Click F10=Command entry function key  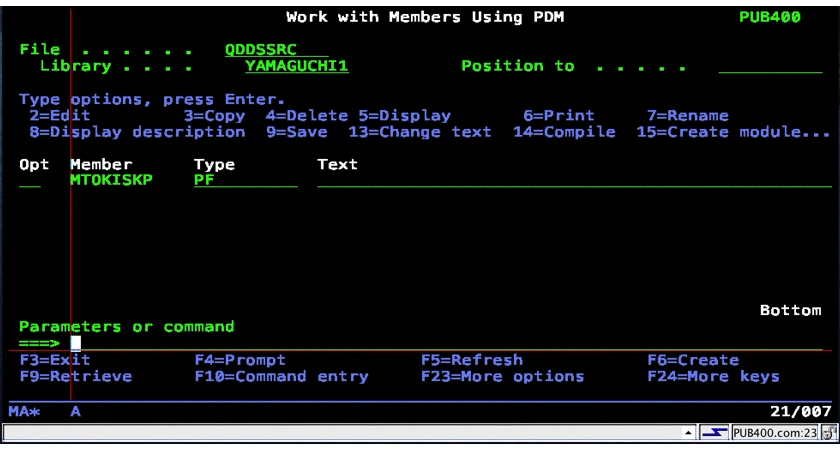click(281, 377)
